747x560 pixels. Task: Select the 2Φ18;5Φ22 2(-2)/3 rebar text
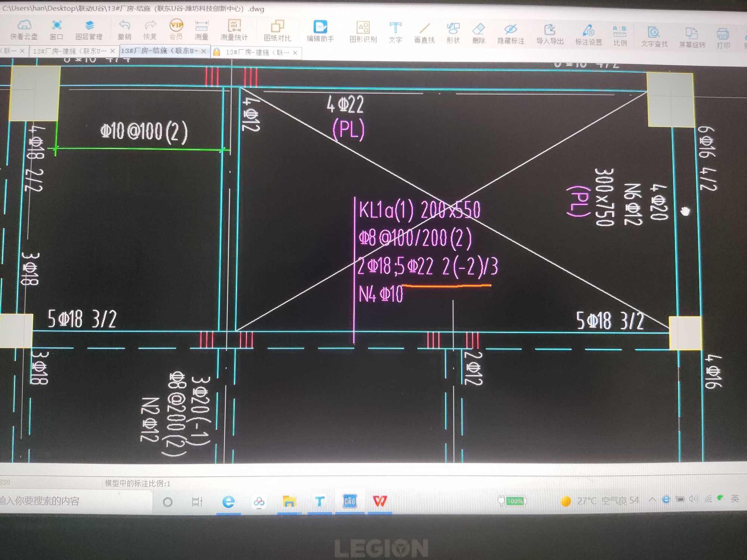point(428,266)
